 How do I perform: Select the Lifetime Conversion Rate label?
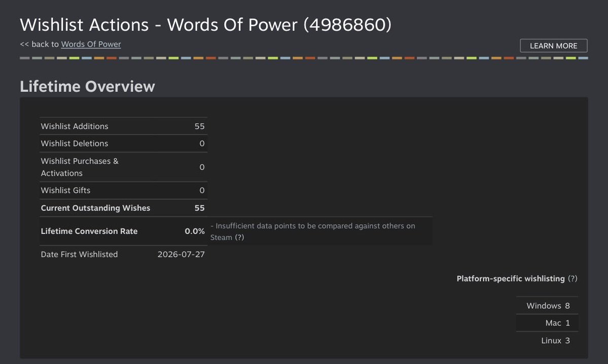pos(89,231)
